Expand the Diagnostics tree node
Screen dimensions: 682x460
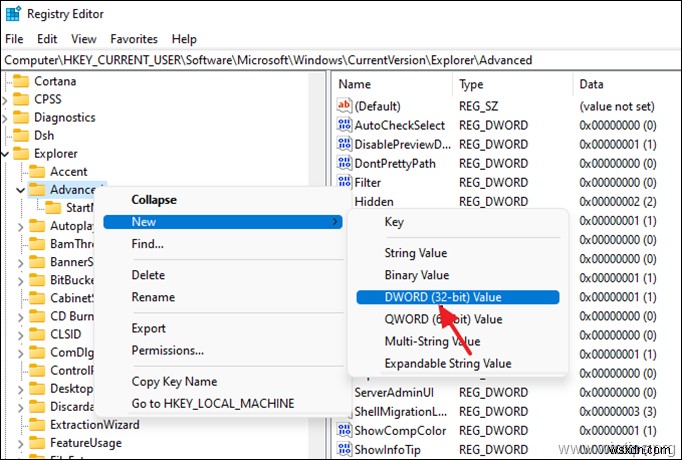point(5,118)
